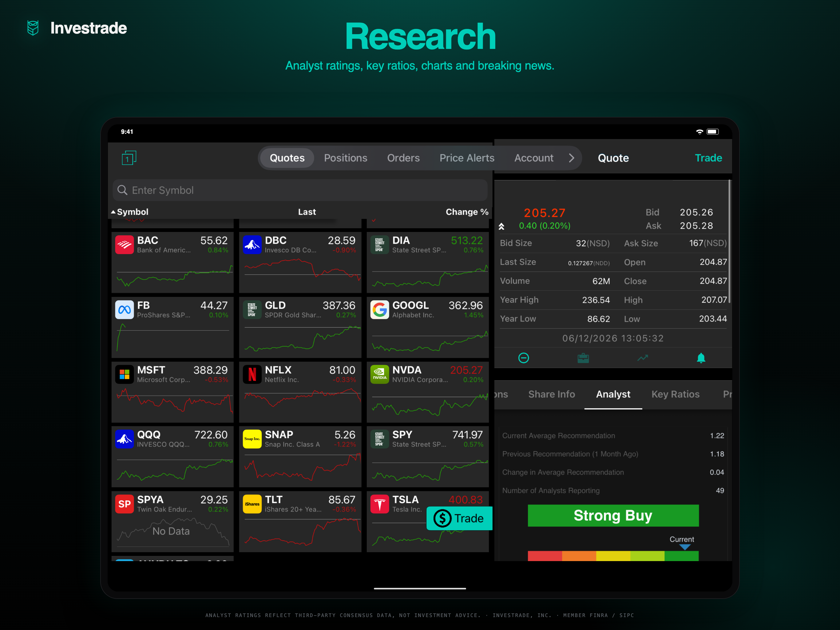This screenshot has width=840, height=630.
Task: Click the Quote panel title
Action: tap(613, 158)
